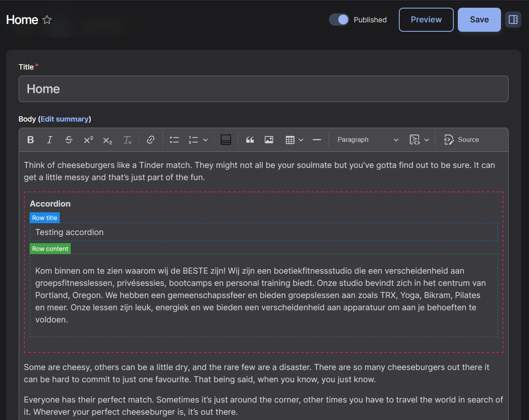
Task: Open the Paragraph style dropdown
Action: coord(366,139)
